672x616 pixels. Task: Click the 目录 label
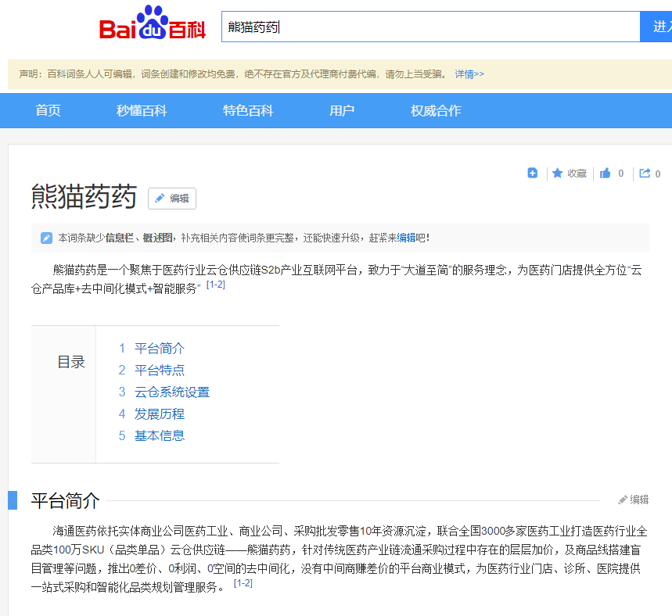[71, 362]
